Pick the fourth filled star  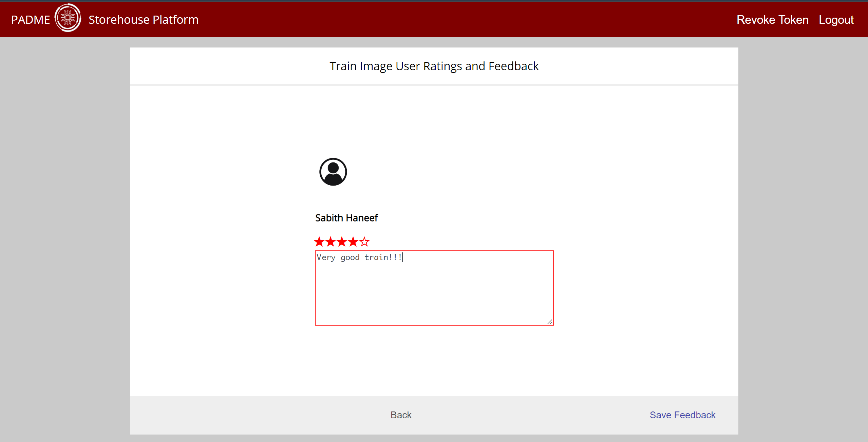(x=353, y=242)
